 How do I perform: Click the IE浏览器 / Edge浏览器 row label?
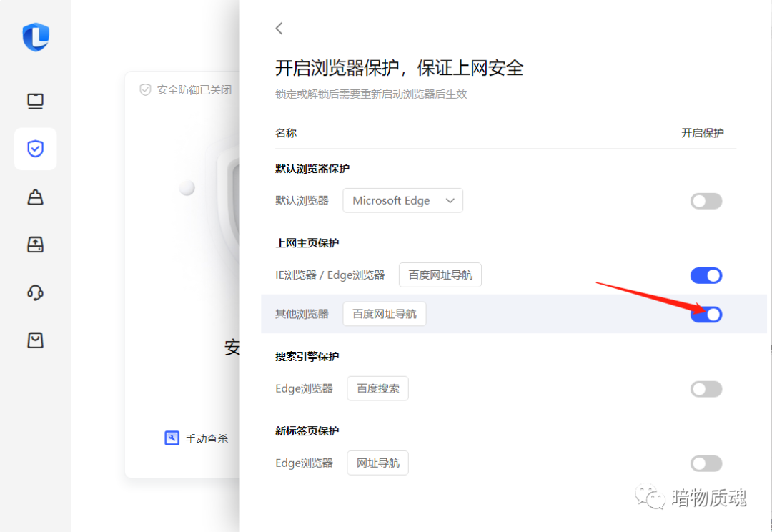coord(330,275)
